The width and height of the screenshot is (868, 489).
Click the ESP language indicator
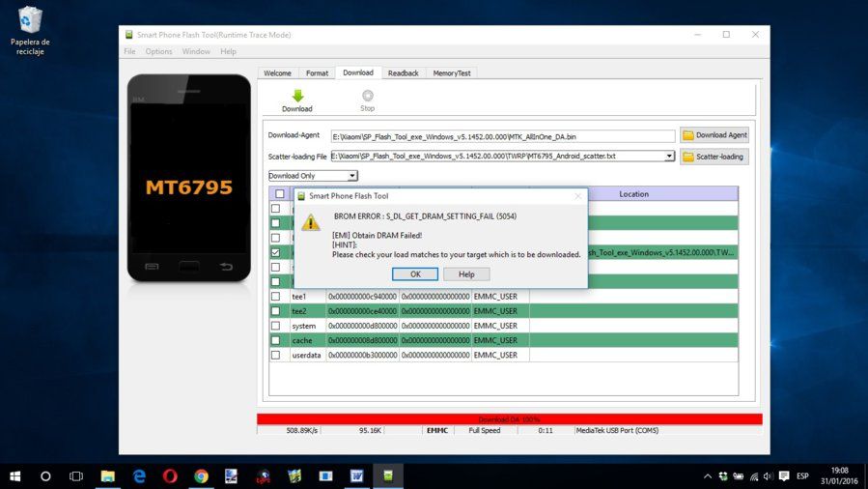[802, 476]
